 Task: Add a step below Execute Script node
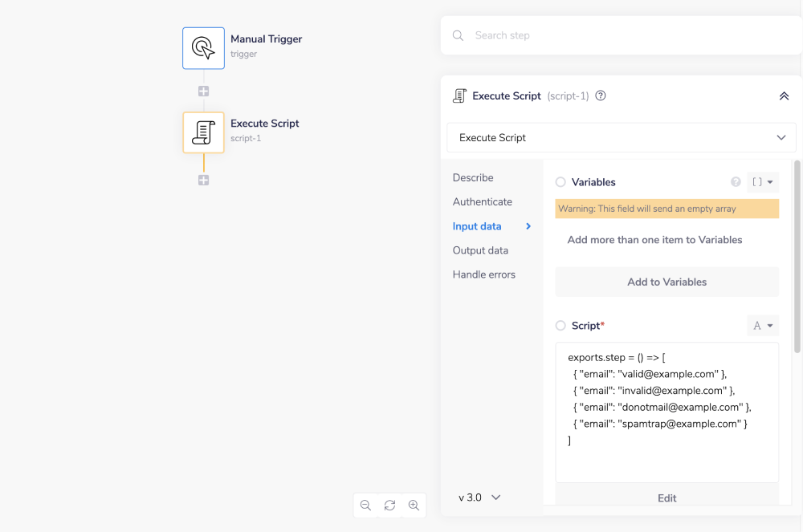pos(203,181)
